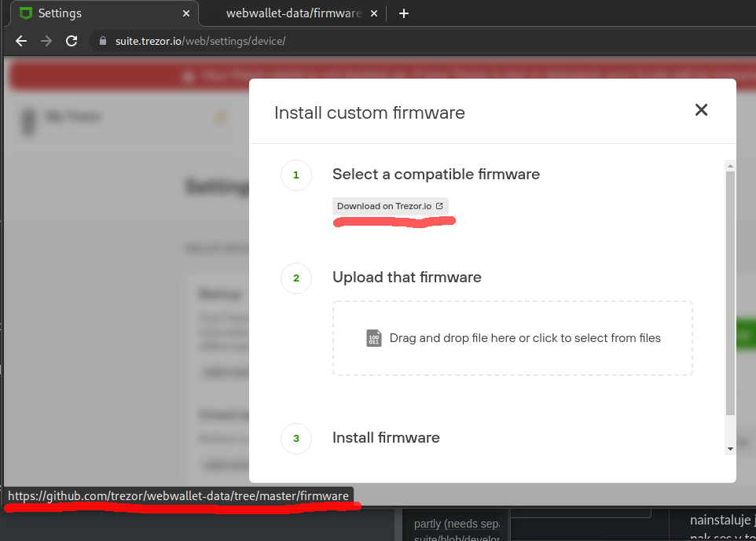Click the warning icon in the red banner
The image size is (756, 541).
pos(187,75)
